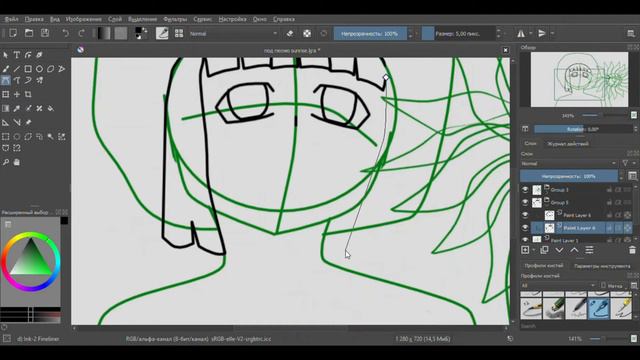
Task: Open the brush editor settings
Action: coord(162,33)
